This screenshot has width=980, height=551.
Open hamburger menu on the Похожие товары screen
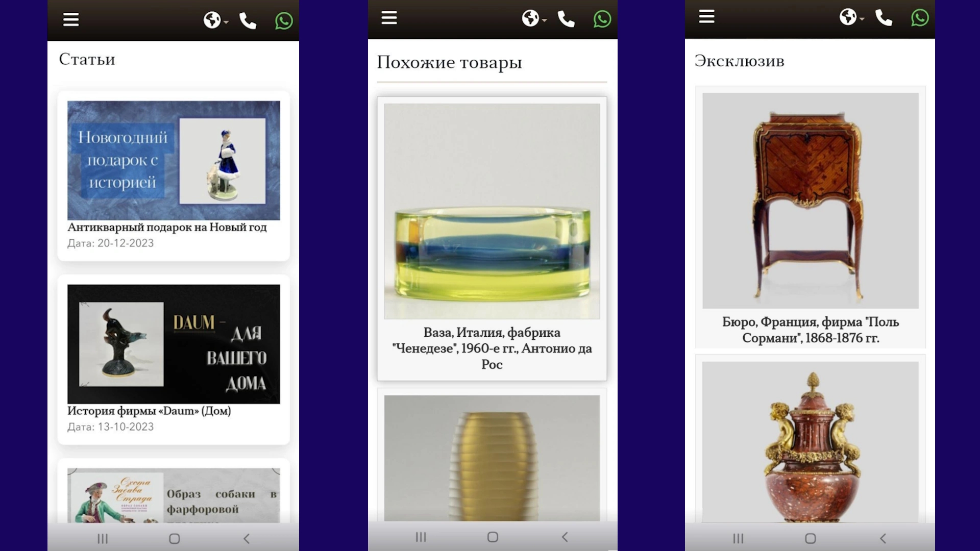click(x=389, y=18)
